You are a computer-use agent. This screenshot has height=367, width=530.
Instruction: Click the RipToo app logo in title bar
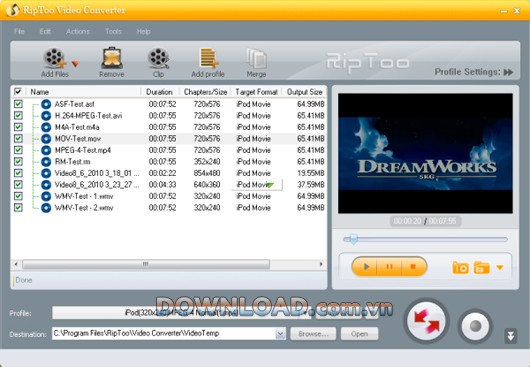13,10
